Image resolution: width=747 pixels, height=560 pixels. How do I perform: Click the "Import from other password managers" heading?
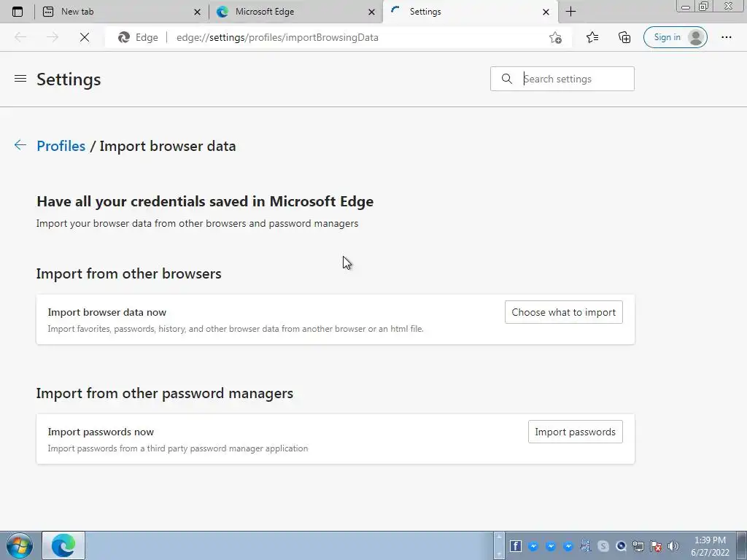(164, 393)
